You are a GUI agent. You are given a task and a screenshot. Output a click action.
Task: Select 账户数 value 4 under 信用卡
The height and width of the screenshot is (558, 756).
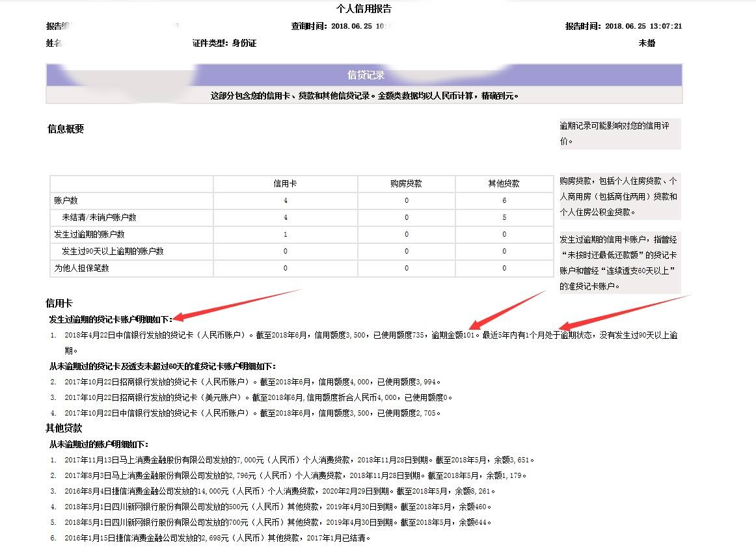[x=286, y=200]
